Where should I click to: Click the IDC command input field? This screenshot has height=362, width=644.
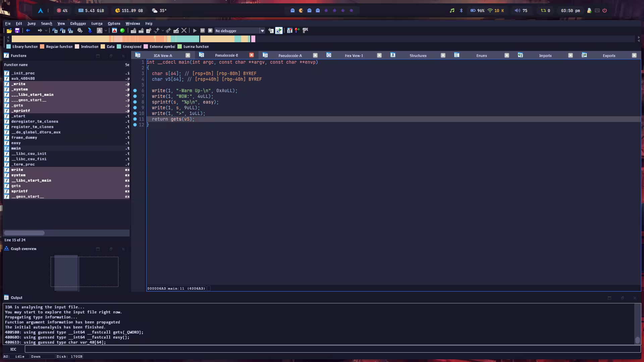tap(332, 349)
